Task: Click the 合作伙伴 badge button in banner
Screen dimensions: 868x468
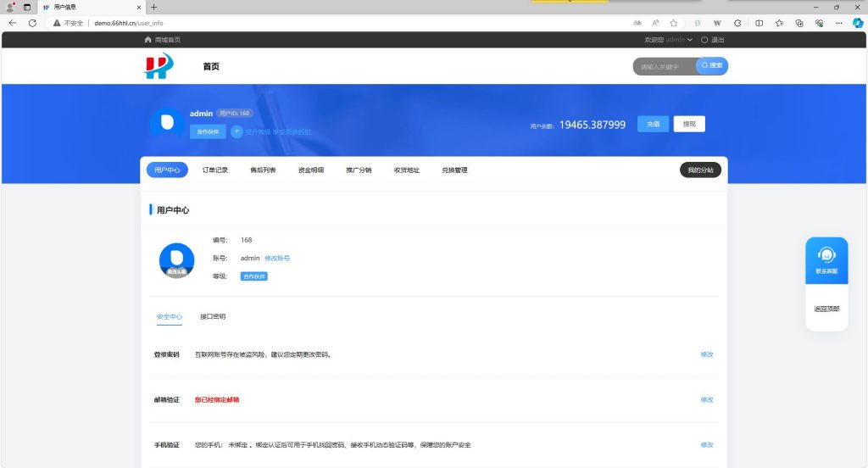Action: click(208, 131)
